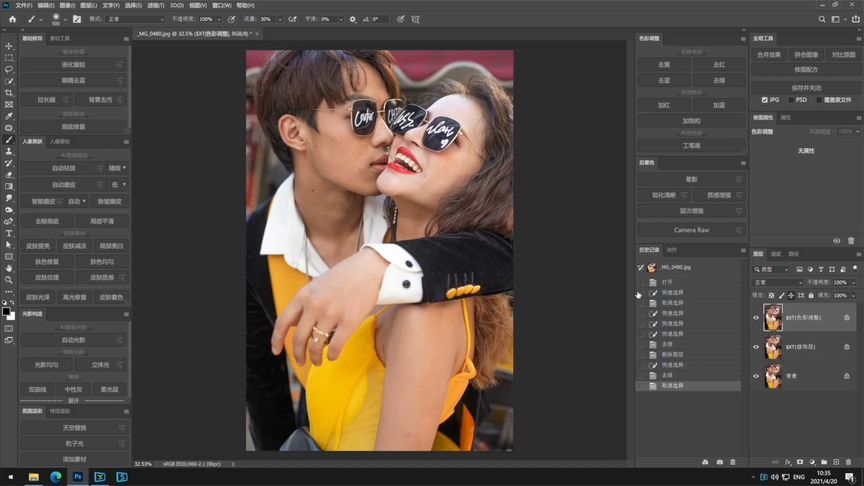864x486 pixels.
Task: Click the search icon at top right
Action: (822, 19)
